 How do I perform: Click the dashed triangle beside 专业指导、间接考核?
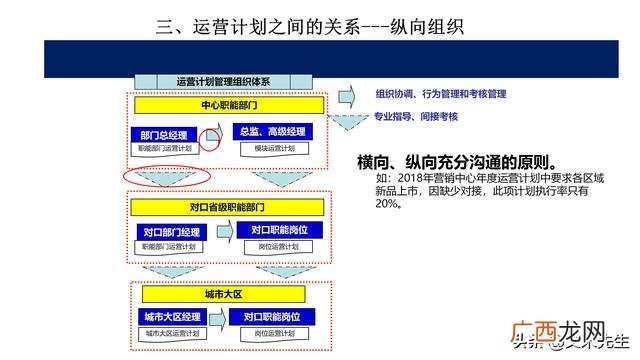348,122
